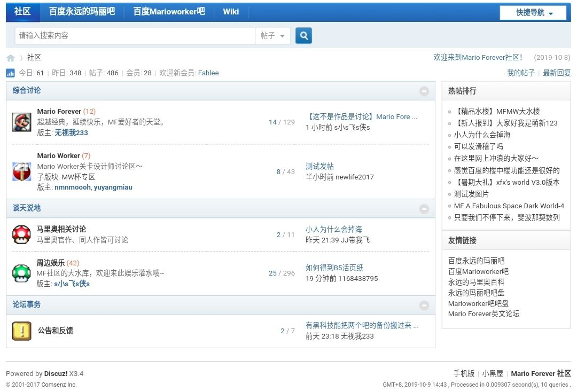577x392 pixels.
Task: Open the 周边娱乐 forum
Action: [50, 263]
